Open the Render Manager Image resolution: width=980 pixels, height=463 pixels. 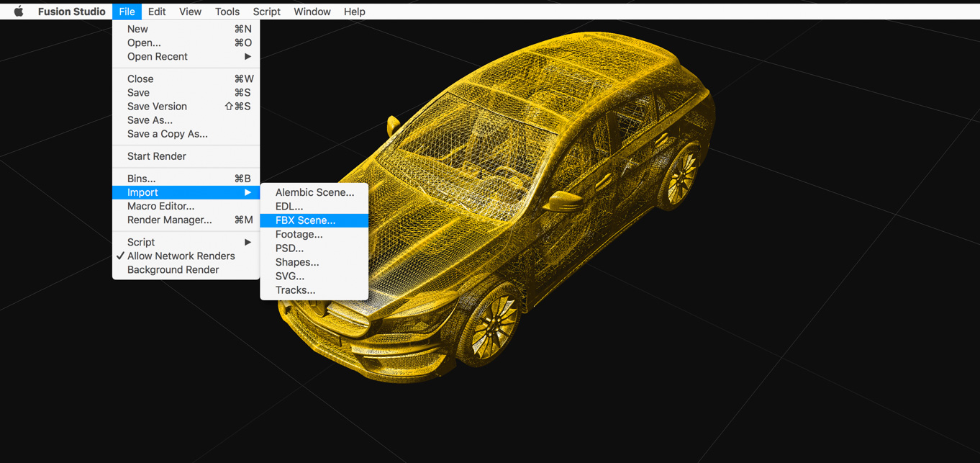(x=170, y=220)
